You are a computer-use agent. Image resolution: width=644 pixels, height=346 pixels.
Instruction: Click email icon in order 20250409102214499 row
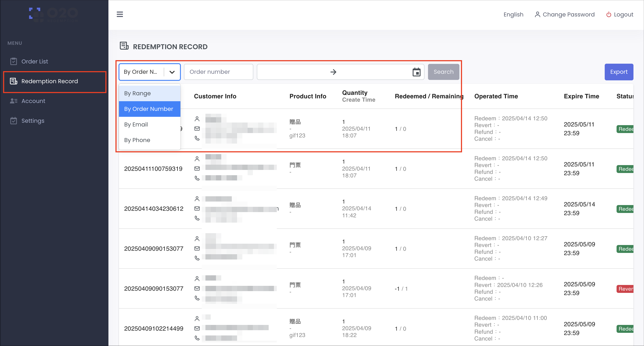coord(197,328)
